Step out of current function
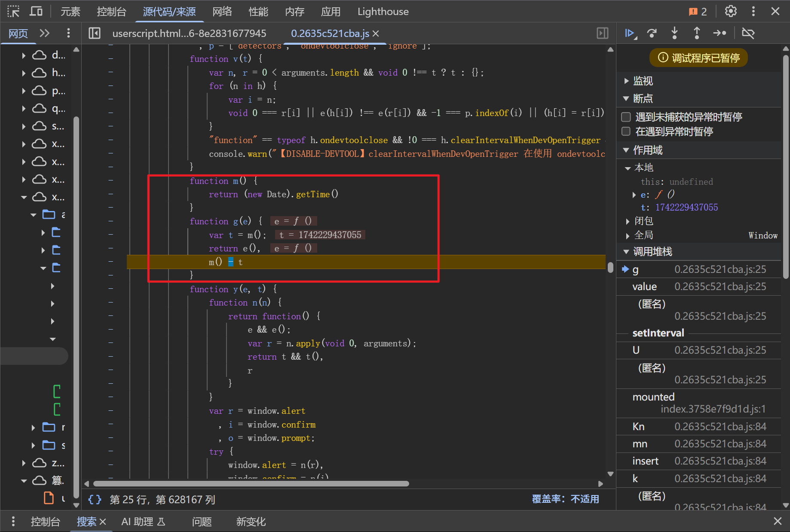The height and width of the screenshot is (532, 790). pos(697,33)
